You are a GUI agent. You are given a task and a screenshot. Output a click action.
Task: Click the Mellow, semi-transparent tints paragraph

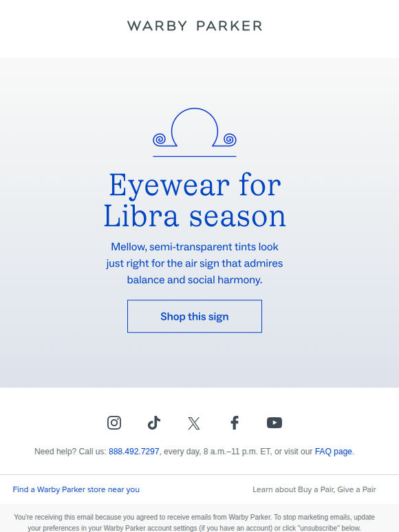[195, 263]
